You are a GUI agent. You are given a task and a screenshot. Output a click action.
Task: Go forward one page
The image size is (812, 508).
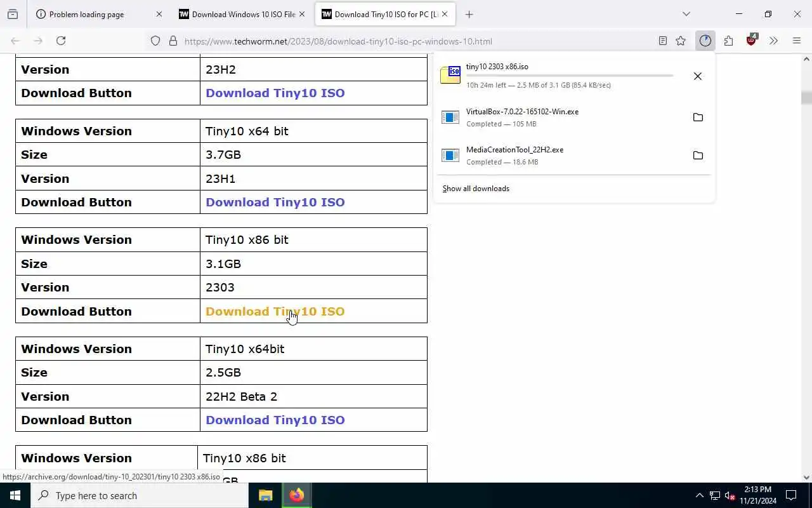[x=38, y=41]
